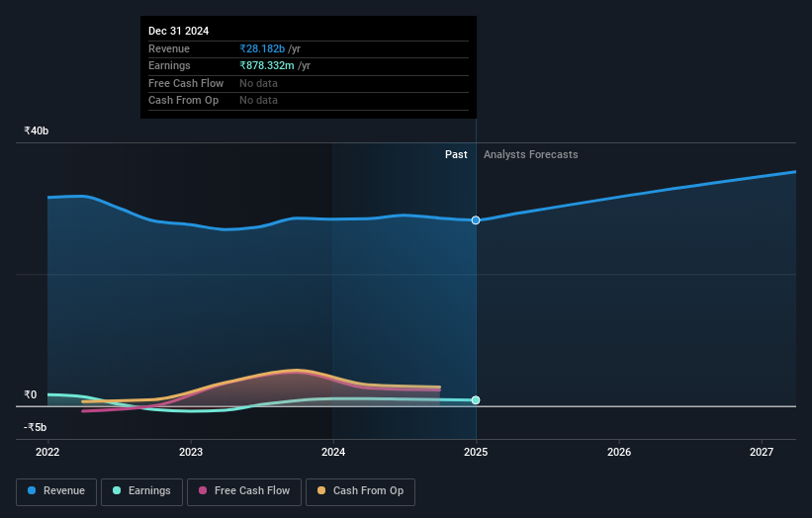Click the Dec 31 2024 tooltip date

pos(179,31)
